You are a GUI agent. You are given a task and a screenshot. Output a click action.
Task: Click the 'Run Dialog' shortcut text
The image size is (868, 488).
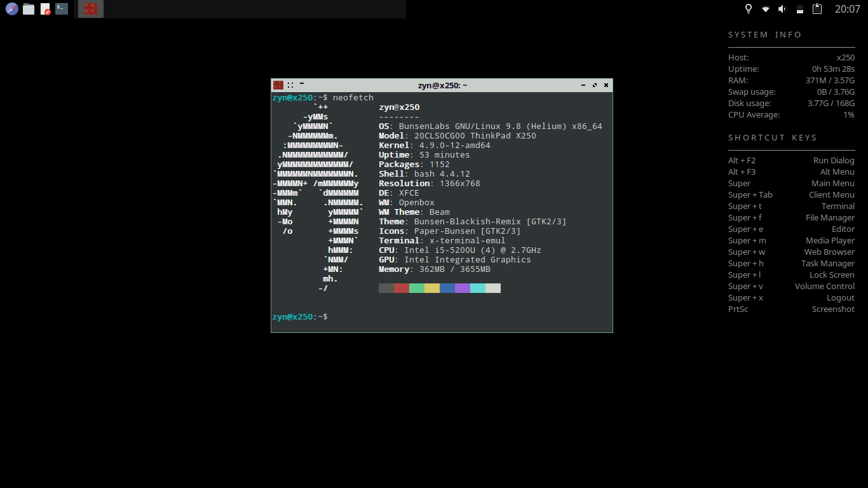click(x=834, y=161)
